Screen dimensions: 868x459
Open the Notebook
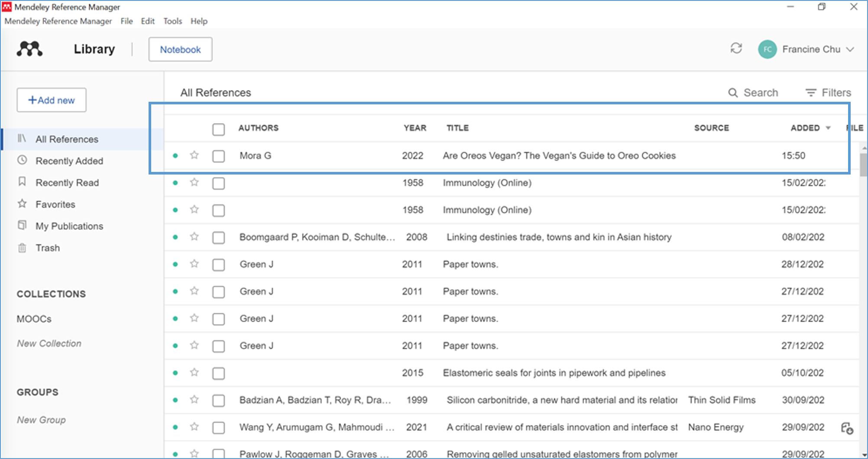point(180,49)
